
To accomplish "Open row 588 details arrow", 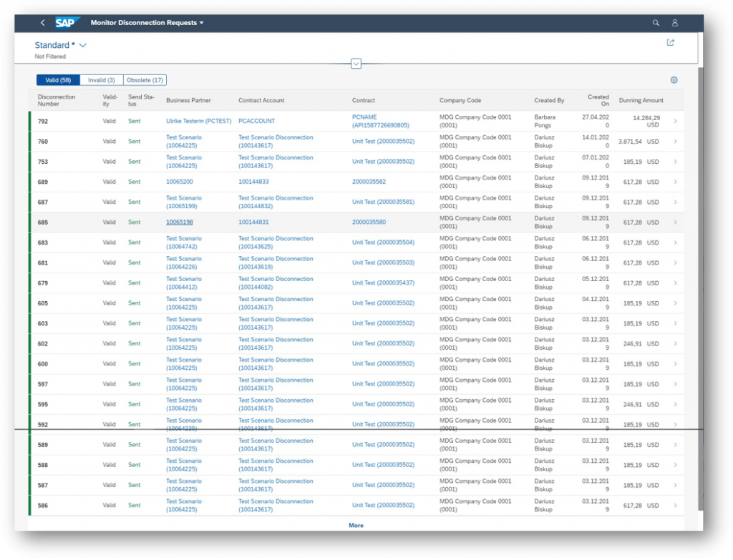I will click(676, 465).
